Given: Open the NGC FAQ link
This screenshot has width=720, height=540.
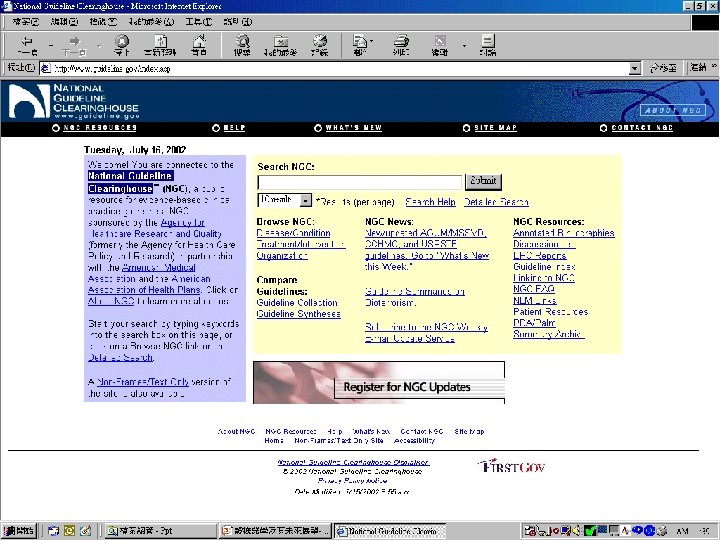Looking at the screenshot, I should pyautogui.click(x=534, y=289).
